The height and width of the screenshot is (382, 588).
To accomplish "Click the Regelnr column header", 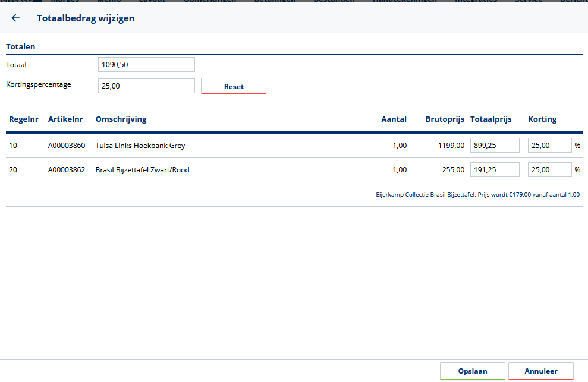I will pos(24,119).
